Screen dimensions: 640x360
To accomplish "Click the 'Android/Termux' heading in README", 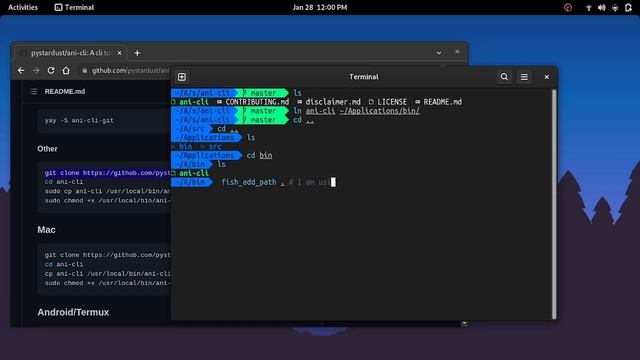I will point(73,312).
